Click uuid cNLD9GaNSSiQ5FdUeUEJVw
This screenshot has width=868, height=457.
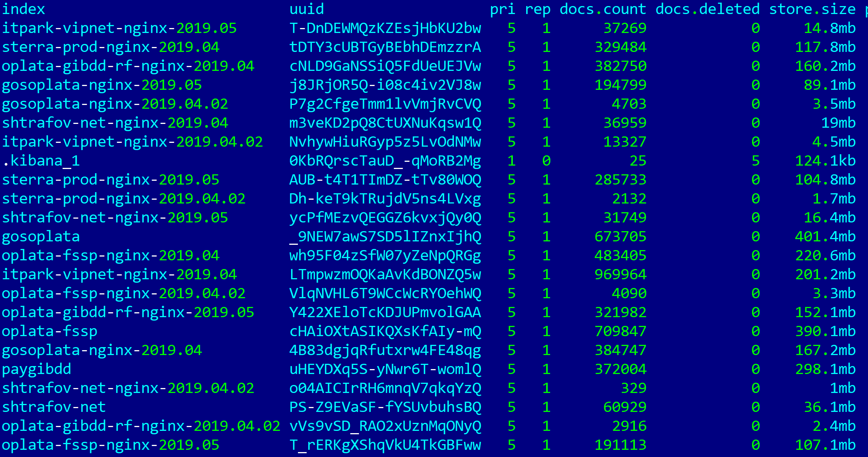point(385,66)
